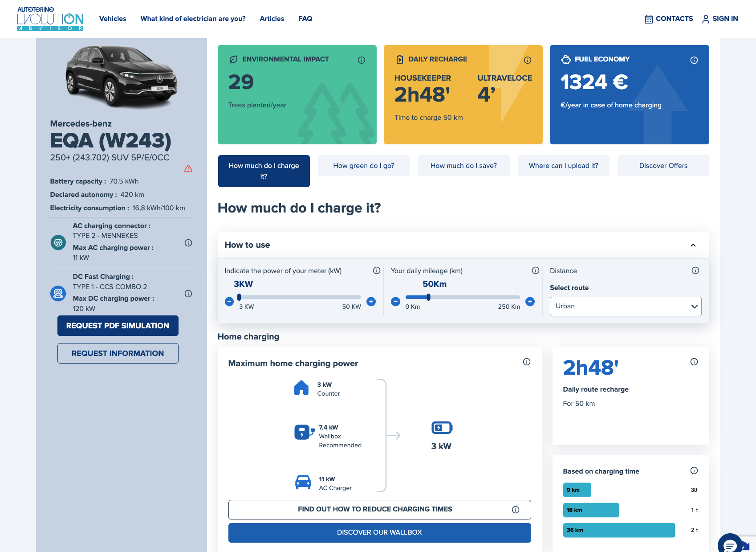Click the 9 km charging time bar

coord(577,490)
